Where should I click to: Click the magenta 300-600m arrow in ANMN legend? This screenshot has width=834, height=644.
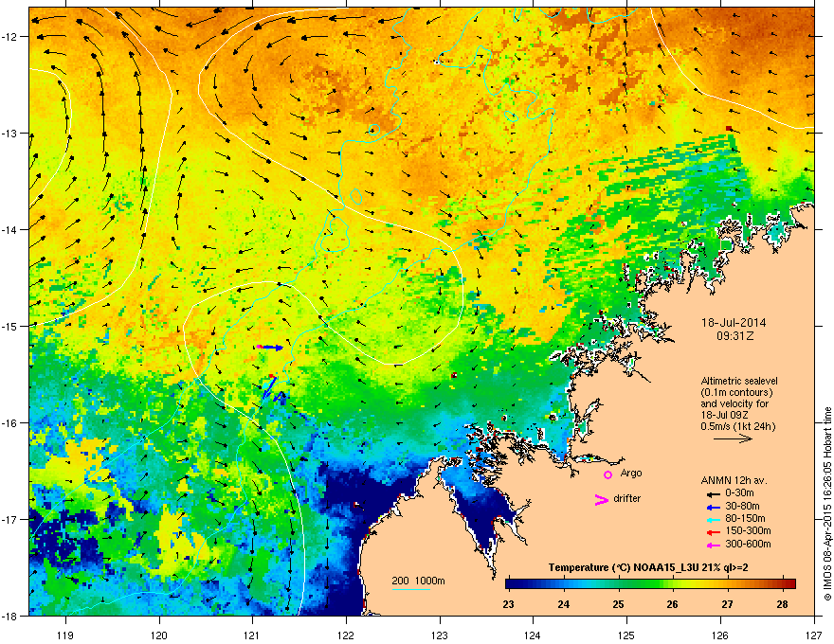click(x=714, y=545)
